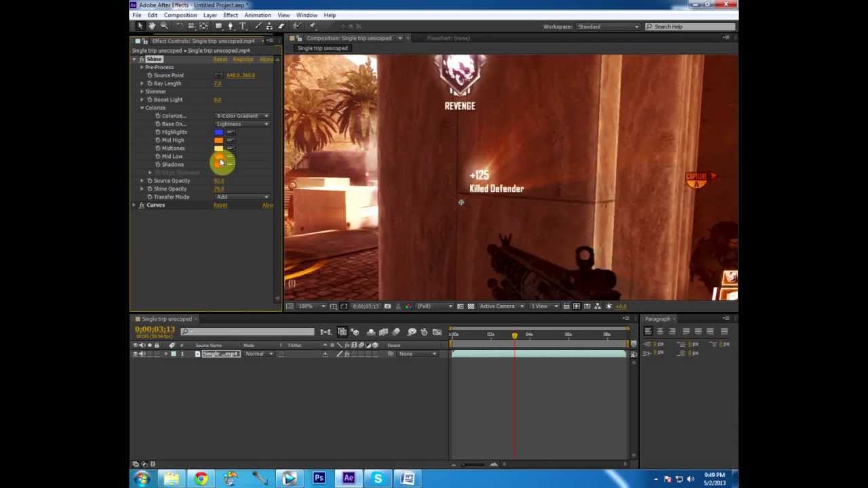This screenshot has height=488, width=868.
Task: Toggle stopwatch for Shine Opacity
Action: [150, 189]
